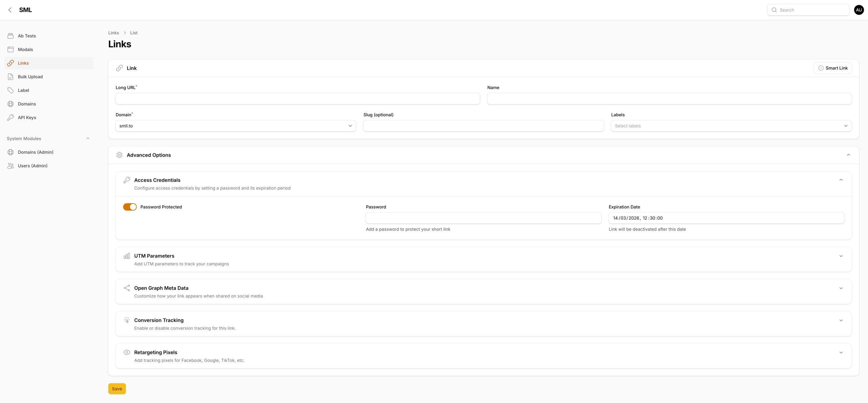Open the Domain smll.to dropdown
This screenshot has width=868, height=403.
point(235,126)
